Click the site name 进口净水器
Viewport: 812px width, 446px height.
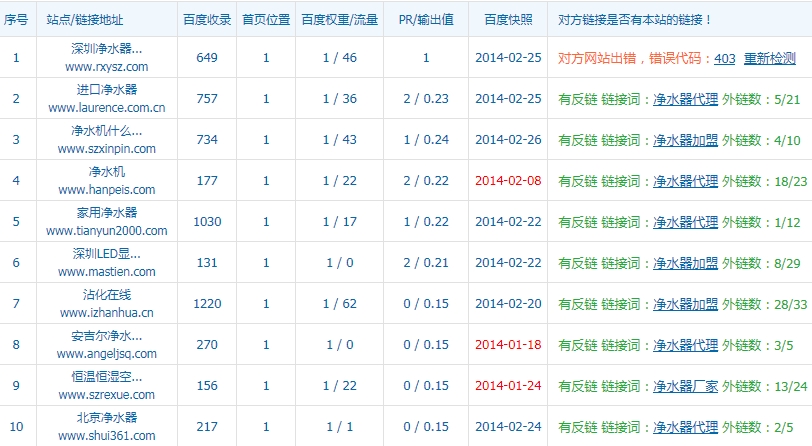[107, 90]
